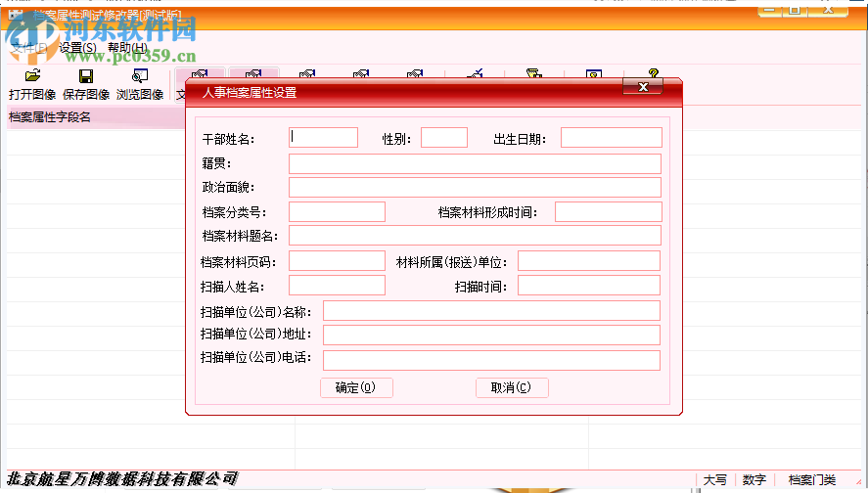Focus the 出生日期 input field
The width and height of the screenshot is (868, 493).
pyautogui.click(x=612, y=138)
